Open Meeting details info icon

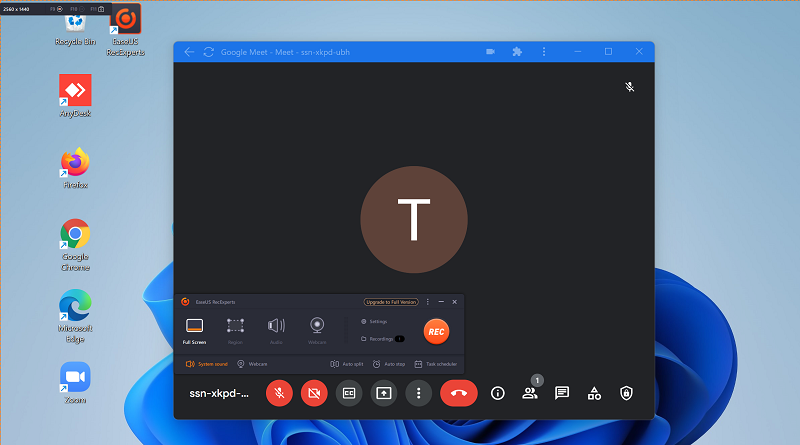coord(497,393)
